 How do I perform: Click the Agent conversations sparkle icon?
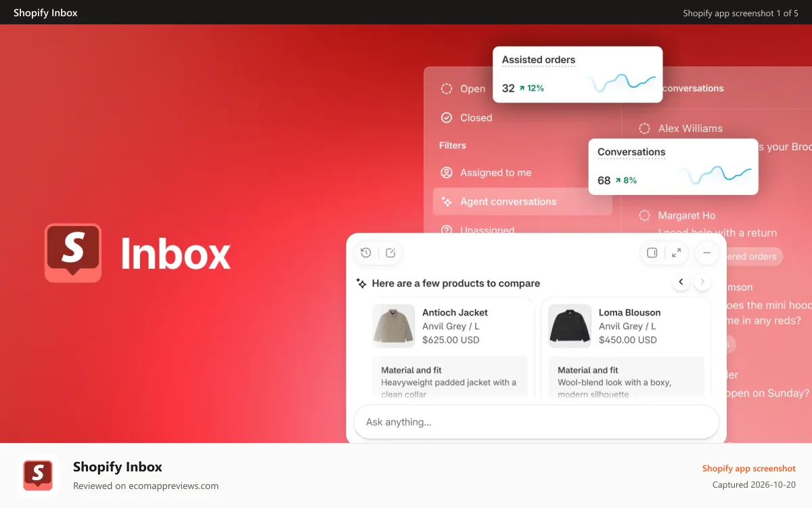447,202
